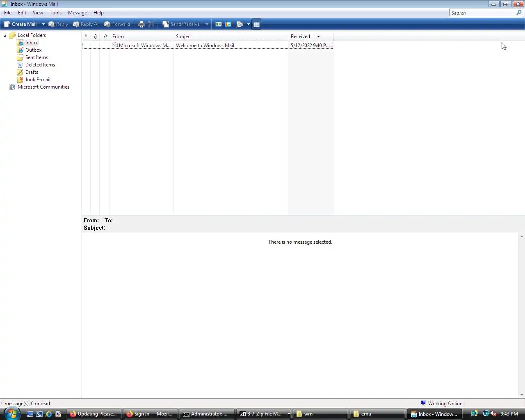Click the Reply All toolbar button

click(x=86, y=24)
